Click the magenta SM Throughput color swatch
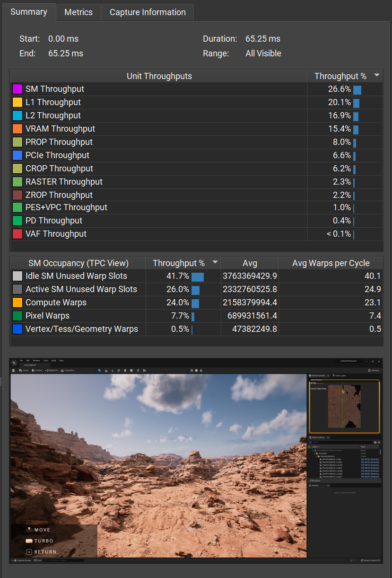 [17, 89]
